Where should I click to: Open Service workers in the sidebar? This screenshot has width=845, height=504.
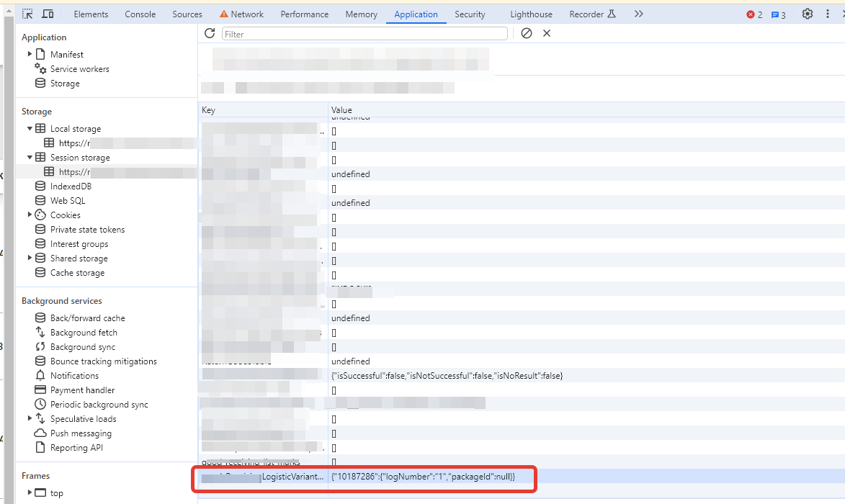click(x=79, y=69)
